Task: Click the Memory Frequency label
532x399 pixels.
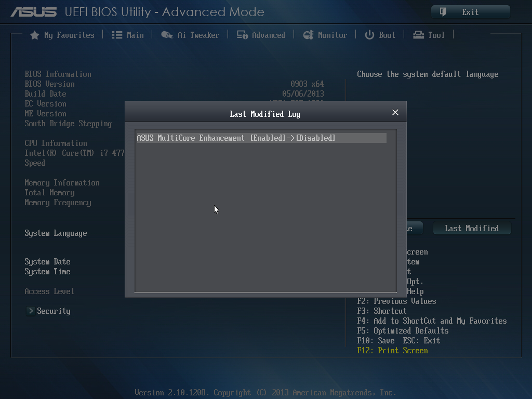Action: pyautogui.click(x=58, y=203)
